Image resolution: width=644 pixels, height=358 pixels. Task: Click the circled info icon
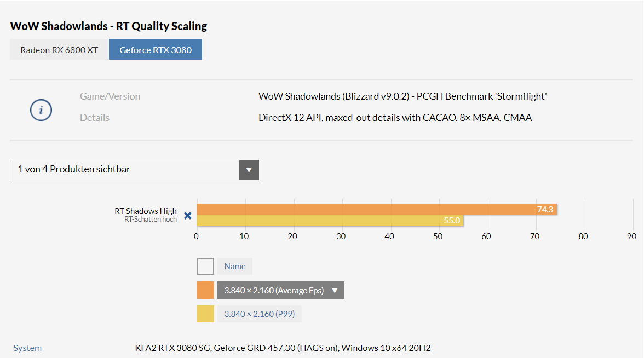[41, 110]
